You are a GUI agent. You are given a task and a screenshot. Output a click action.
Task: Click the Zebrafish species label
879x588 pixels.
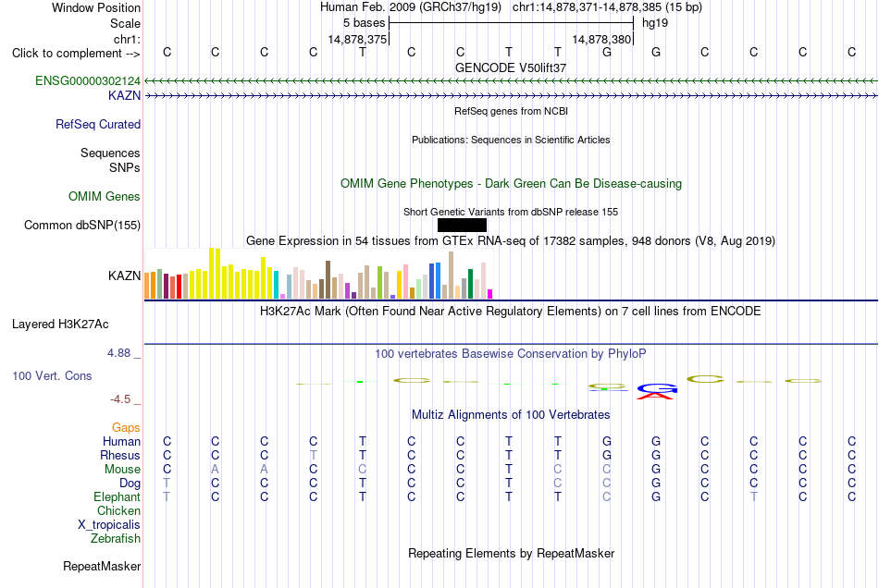(x=116, y=538)
